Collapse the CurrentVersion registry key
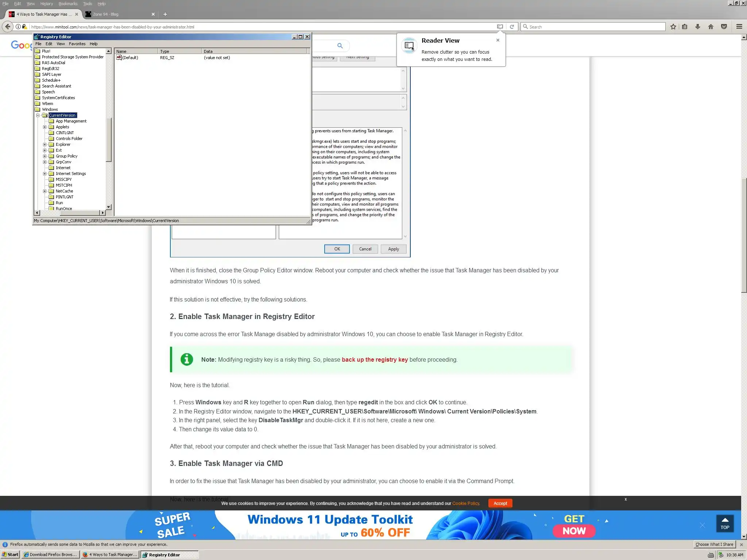This screenshot has height=560, width=747. click(x=38, y=115)
